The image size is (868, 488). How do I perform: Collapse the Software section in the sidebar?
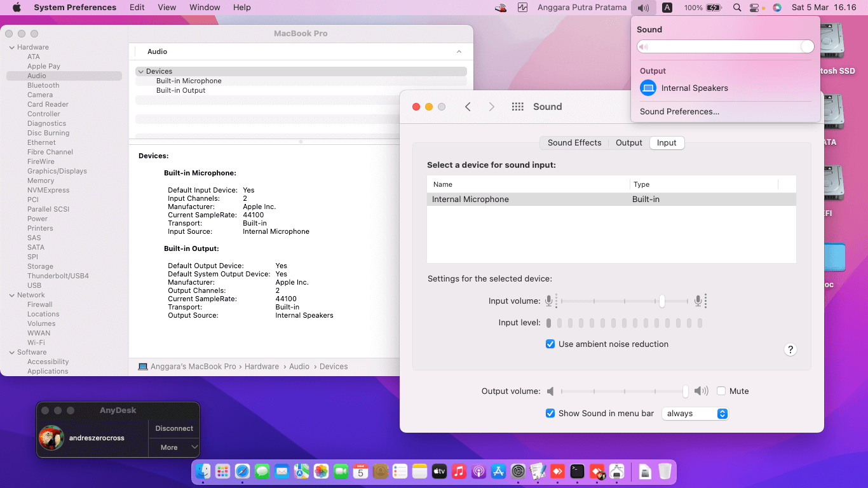(x=11, y=352)
